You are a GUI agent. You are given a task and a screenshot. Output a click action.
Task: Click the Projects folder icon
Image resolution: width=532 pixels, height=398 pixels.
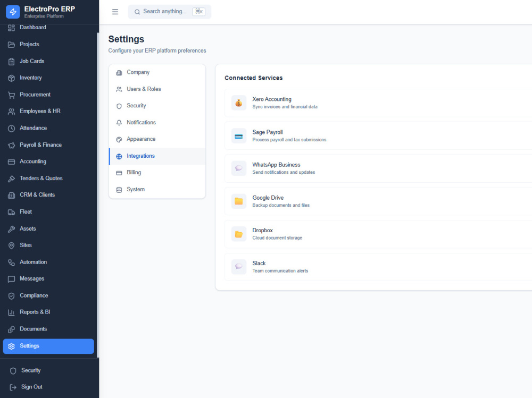(x=12, y=45)
